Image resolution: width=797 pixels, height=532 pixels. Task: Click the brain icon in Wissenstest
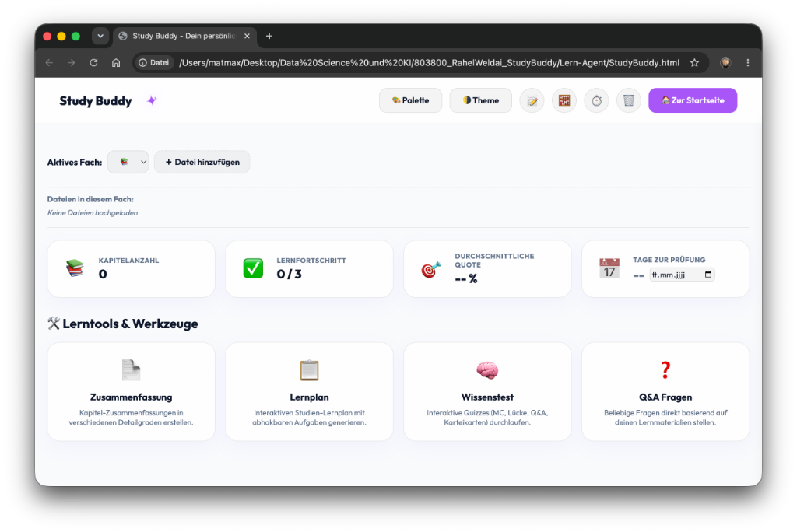[x=487, y=370]
